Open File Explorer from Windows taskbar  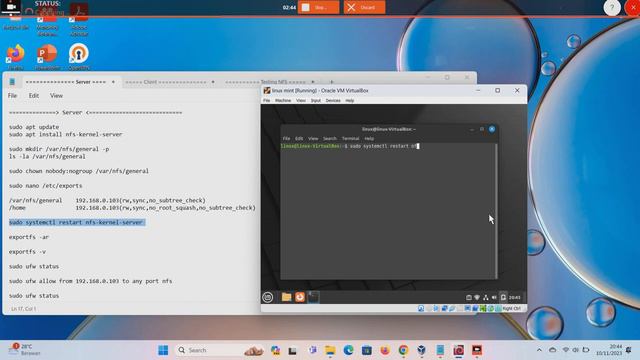[x=330, y=350]
